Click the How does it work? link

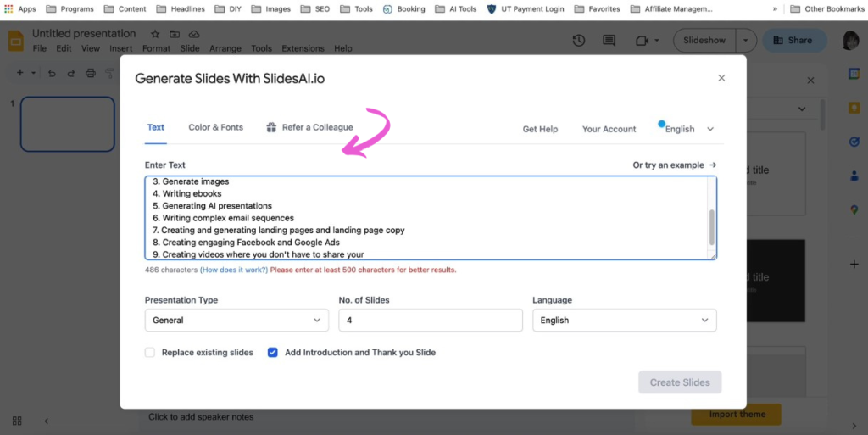[x=234, y=270]
